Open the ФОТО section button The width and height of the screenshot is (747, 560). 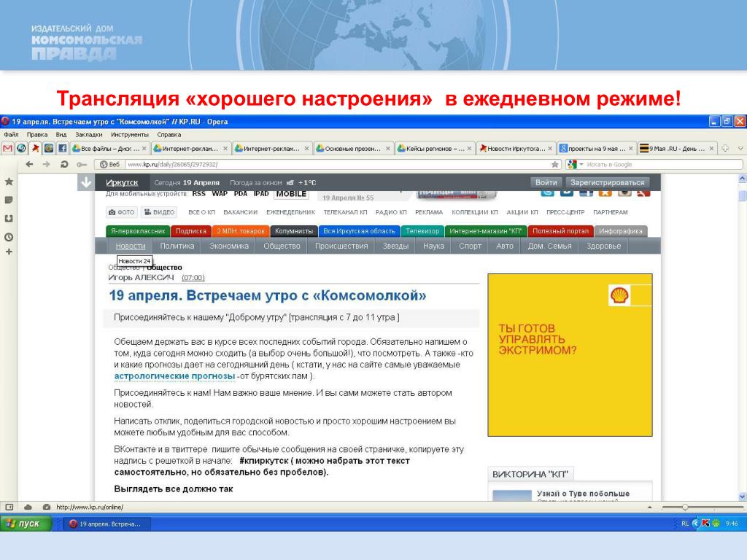point(122,212)
